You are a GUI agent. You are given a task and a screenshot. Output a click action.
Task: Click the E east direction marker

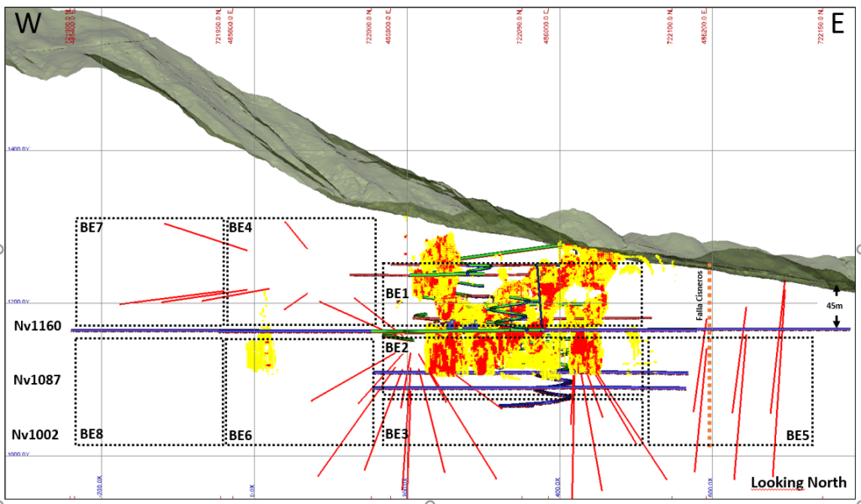tap(837, 24)
